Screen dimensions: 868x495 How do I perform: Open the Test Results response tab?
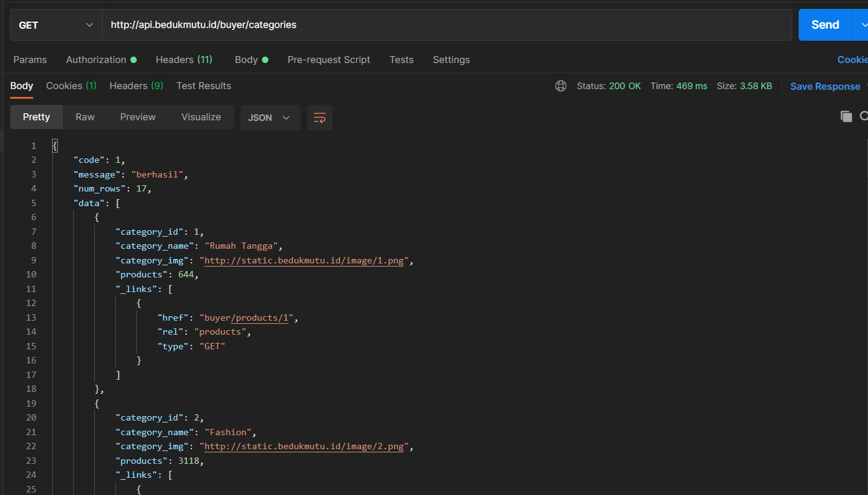point(203,86)
